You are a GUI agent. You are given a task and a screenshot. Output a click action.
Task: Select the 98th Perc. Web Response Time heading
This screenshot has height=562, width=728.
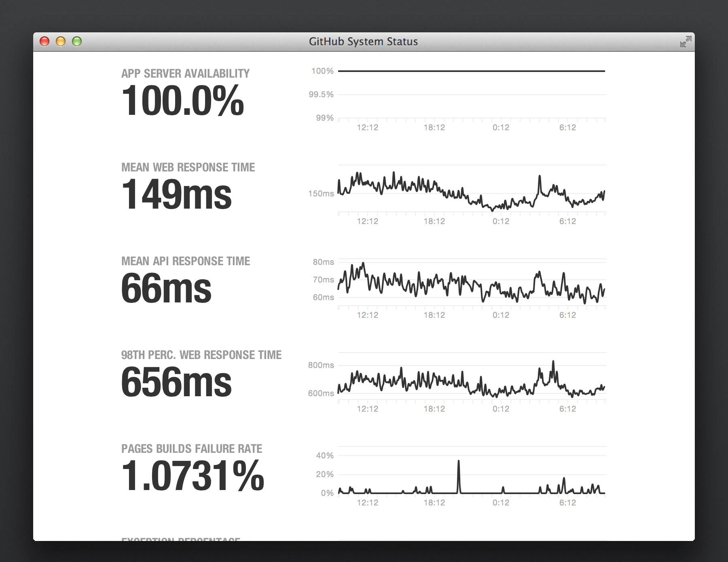pos(201,355)
